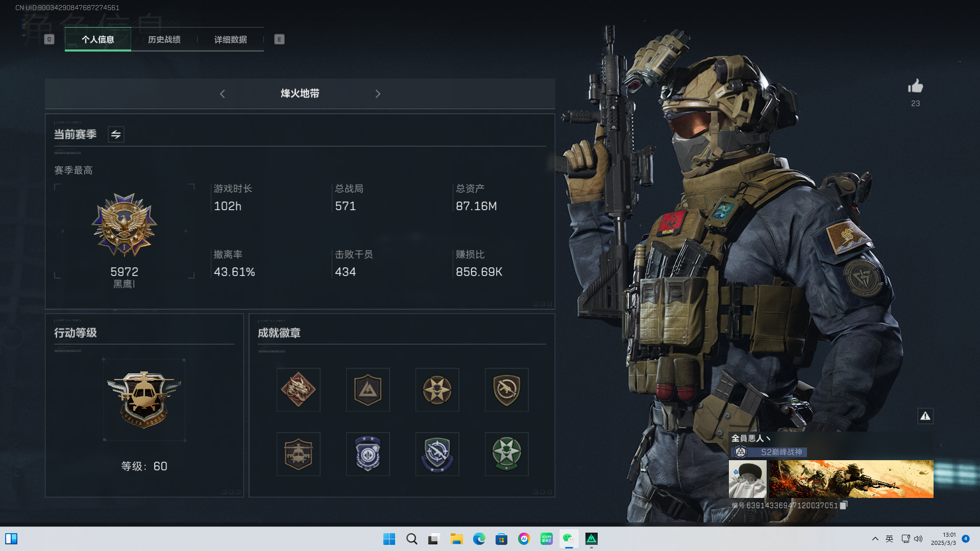This screenshot has width=980, height=551.
Task: Toggle the current season swap button
Action: coord(116,135)
